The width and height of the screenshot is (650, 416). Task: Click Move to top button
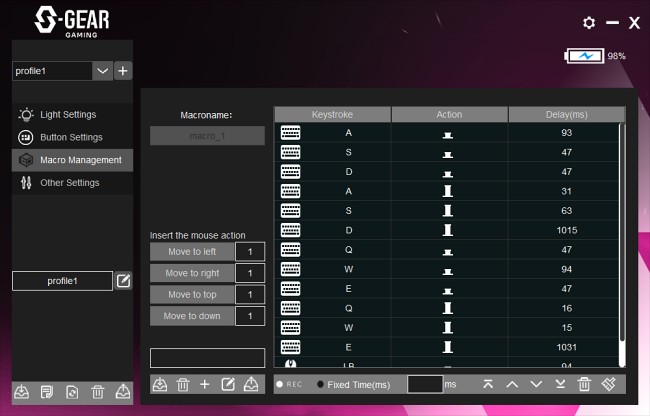point(192,295)
